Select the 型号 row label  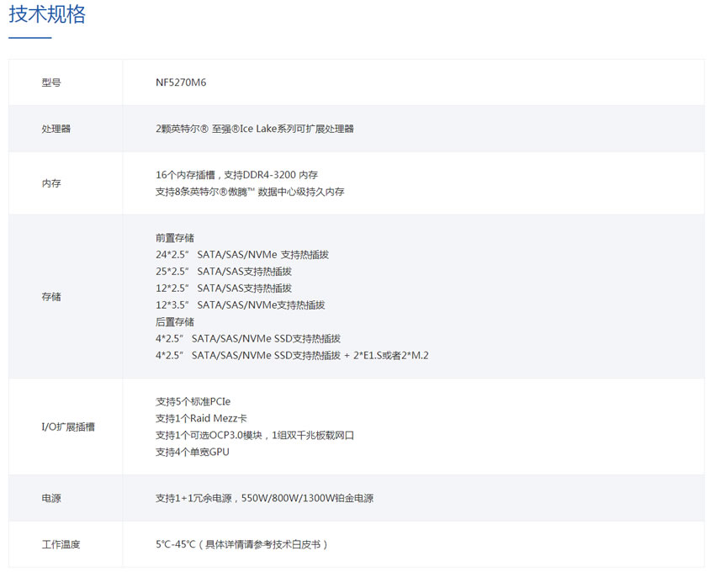coord(51,82)
